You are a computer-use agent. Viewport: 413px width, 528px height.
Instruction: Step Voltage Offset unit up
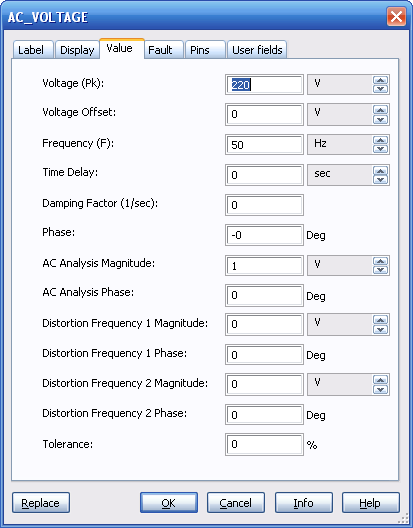(381, 110)
